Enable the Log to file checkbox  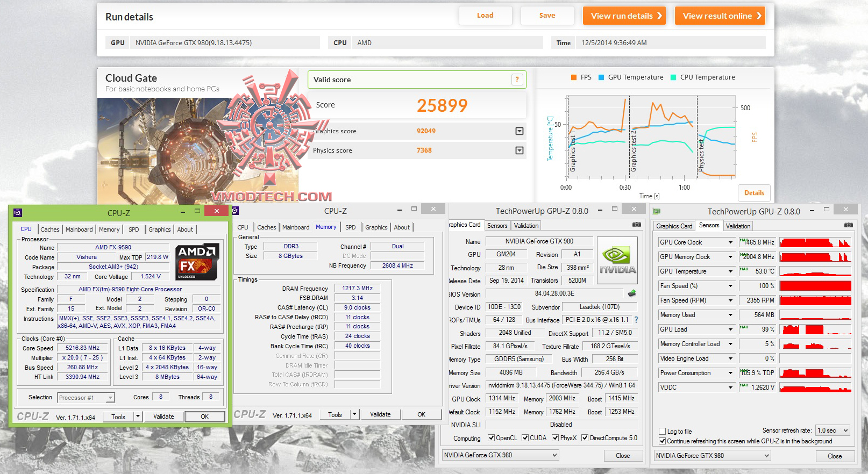click(x=663, y=432)
